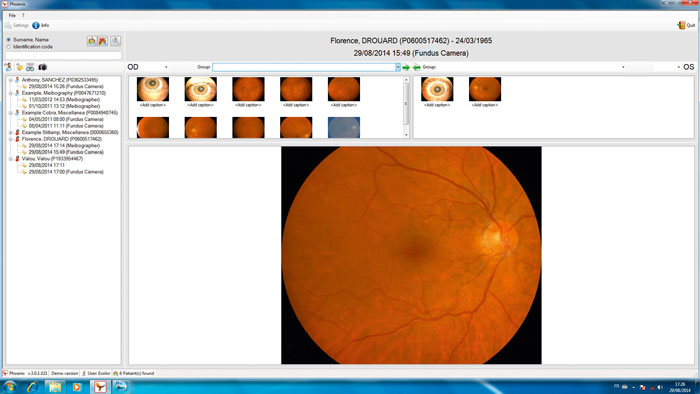Collapse the Florence, DROUARD patient node
This screenshot has height=394, width=700.
11,139
